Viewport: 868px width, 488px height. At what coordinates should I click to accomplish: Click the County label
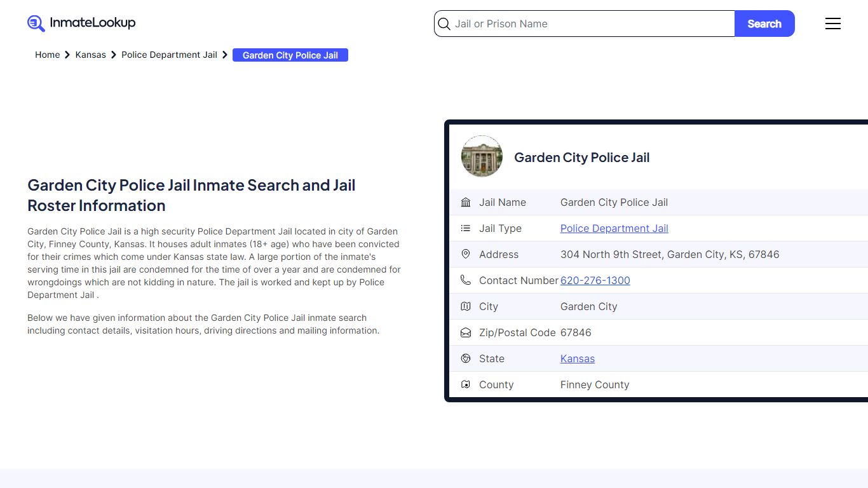click(496, 384)
